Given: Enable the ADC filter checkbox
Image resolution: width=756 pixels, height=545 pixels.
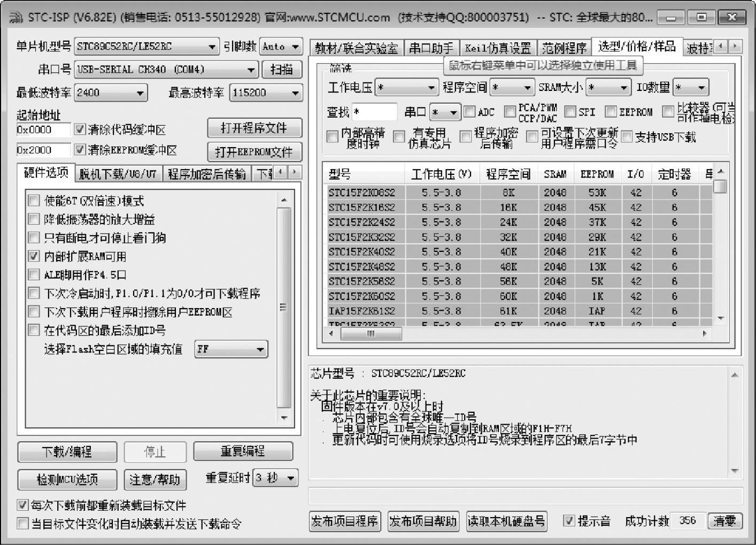Looking at the screenshot, I should 469,111.
